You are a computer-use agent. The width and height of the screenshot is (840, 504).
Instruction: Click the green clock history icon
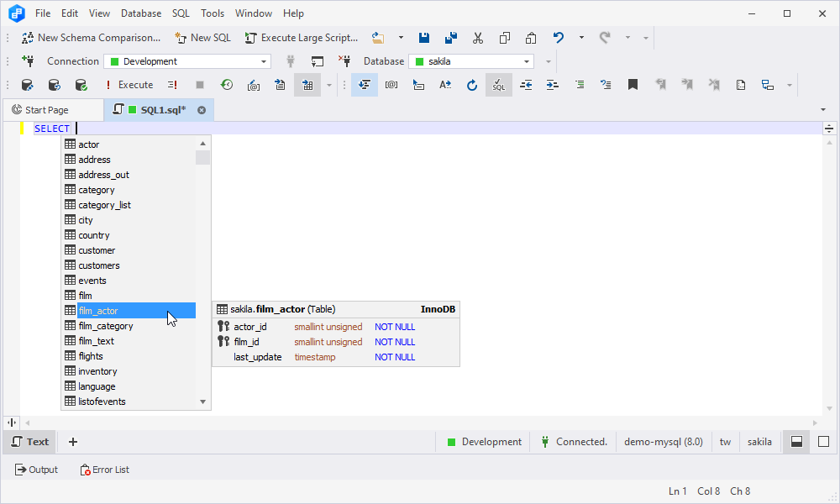point(227,85)
